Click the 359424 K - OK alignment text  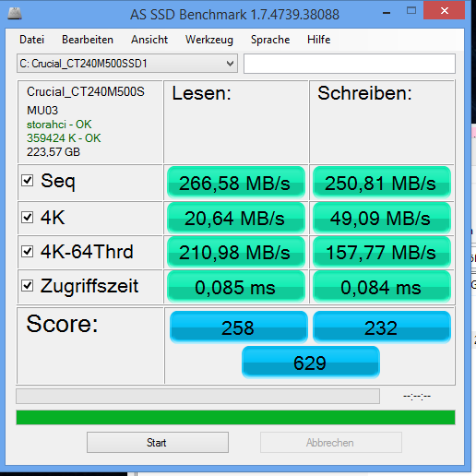point(64,138)
